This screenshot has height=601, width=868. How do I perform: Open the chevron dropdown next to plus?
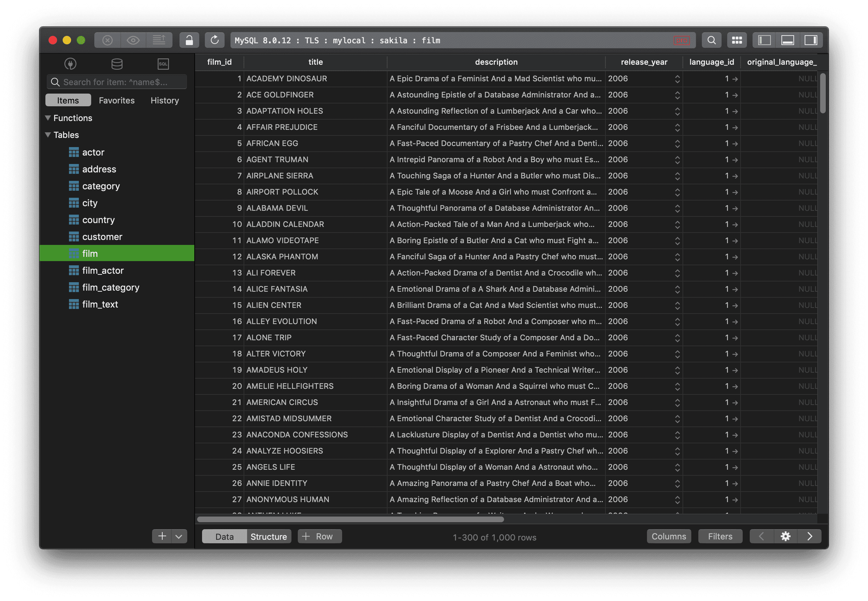(x=179, y=536)
